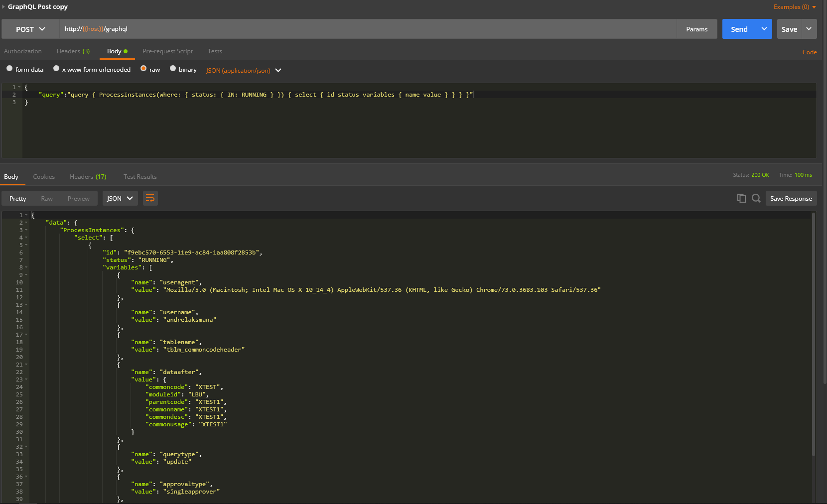
Task: Copy response to clipboard icon
Action: pyautogui.click(x=741, y=198)
